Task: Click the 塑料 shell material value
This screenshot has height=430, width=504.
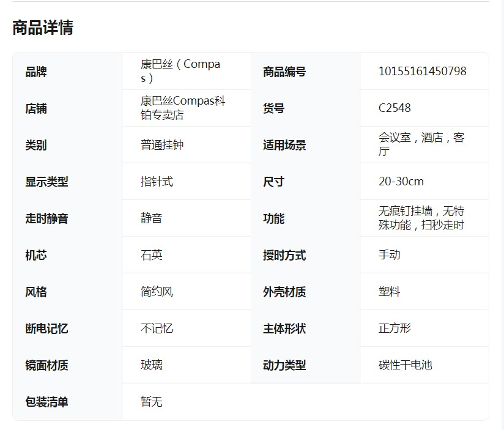Action: point(389,292)
